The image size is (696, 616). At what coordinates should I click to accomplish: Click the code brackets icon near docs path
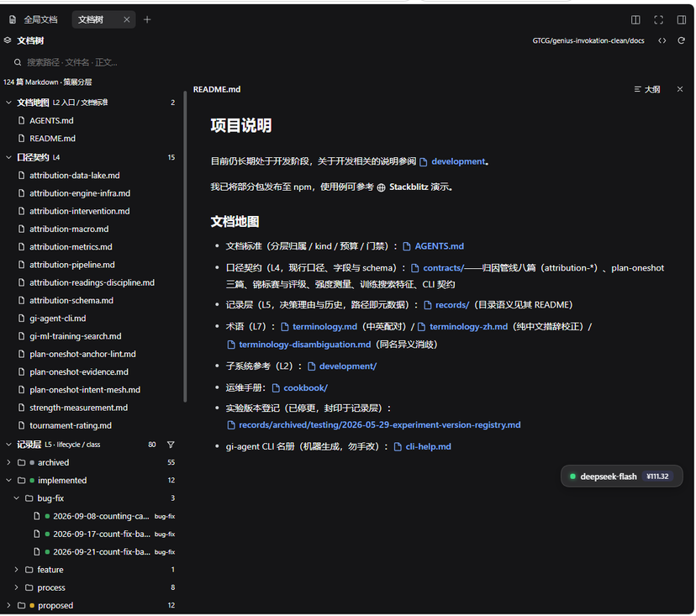click(662, 40)
